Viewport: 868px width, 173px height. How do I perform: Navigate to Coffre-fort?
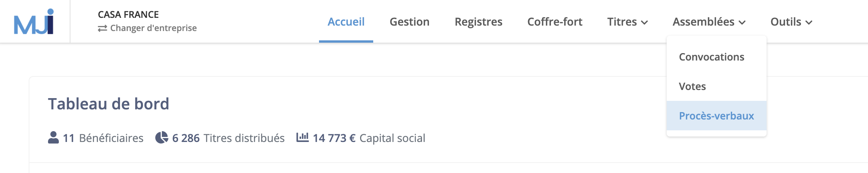point(555,22)
